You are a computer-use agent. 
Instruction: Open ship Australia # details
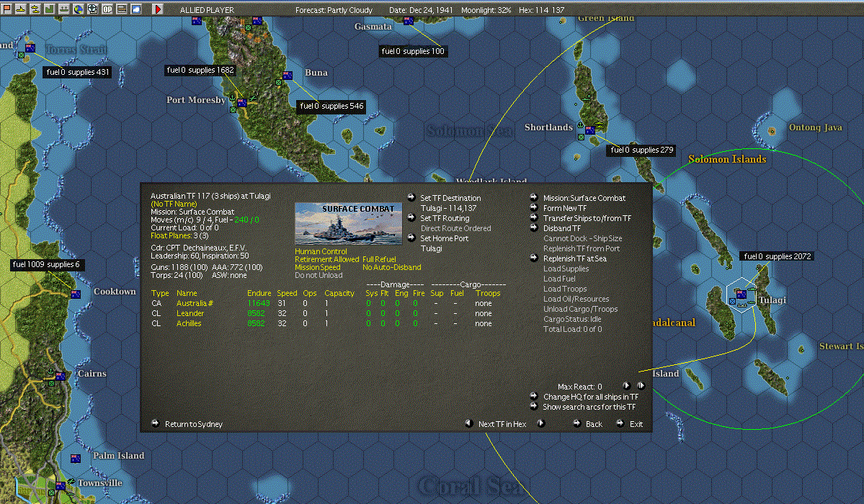click(x=195, y=304)
